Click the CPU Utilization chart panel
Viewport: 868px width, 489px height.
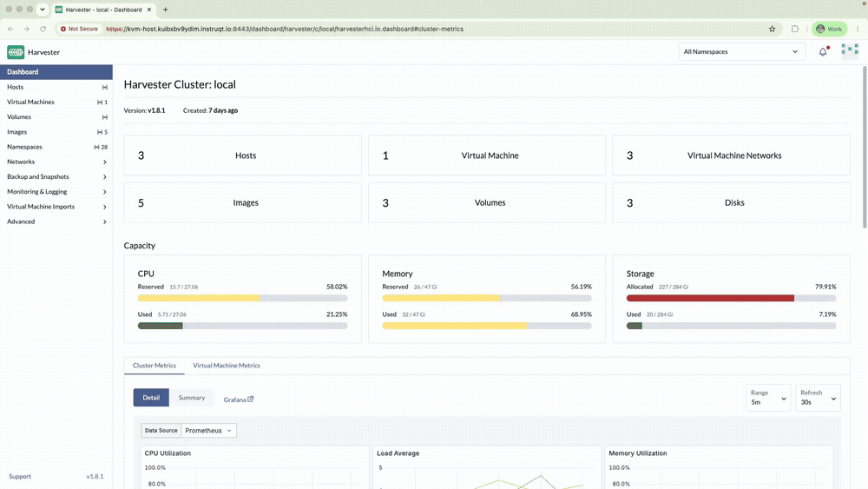pos(254,468)
